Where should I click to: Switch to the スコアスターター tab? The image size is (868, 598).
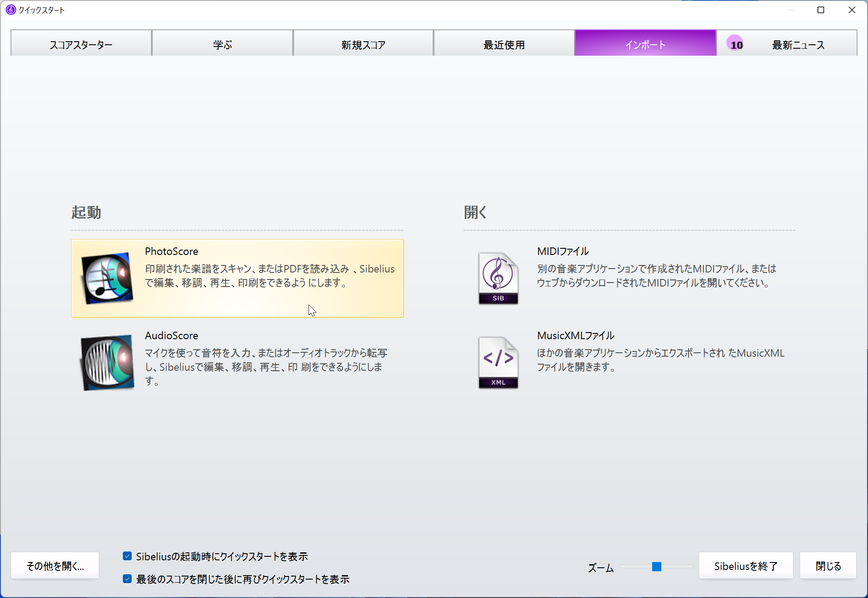click(81, 43)
